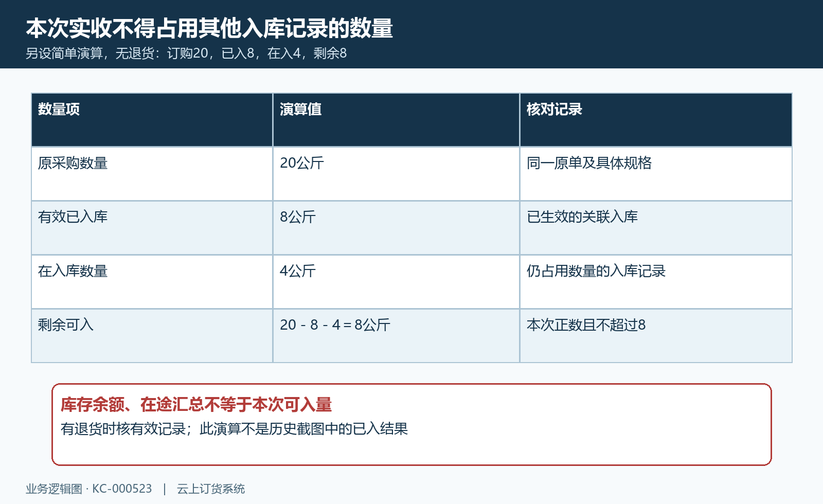
Task: Click the 本次正数且不超过8 cell
Action: click(656, 336)
